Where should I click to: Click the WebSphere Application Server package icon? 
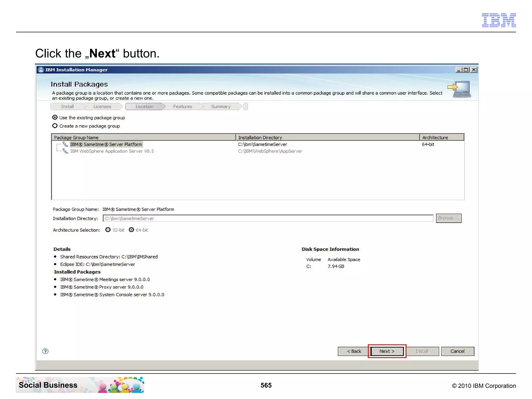pos(65,151)
